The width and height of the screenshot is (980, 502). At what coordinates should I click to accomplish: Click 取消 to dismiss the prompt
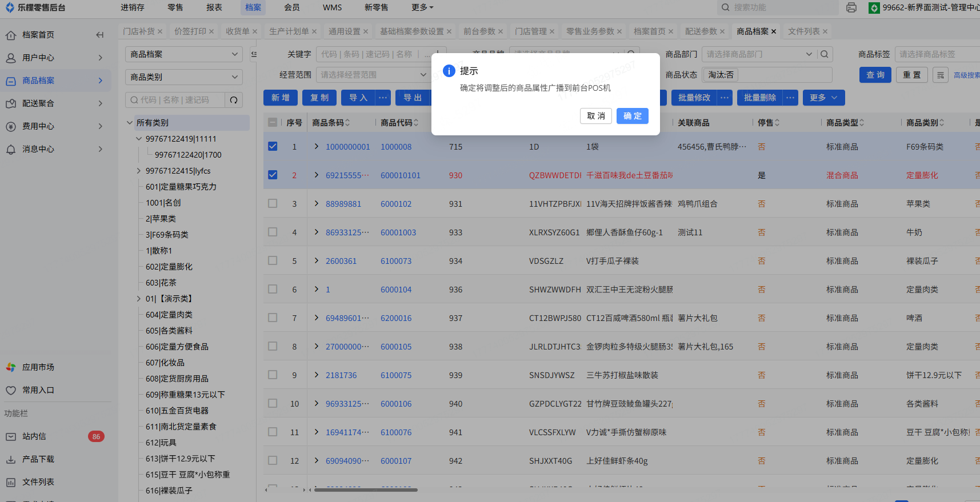[x=595, y=116]
